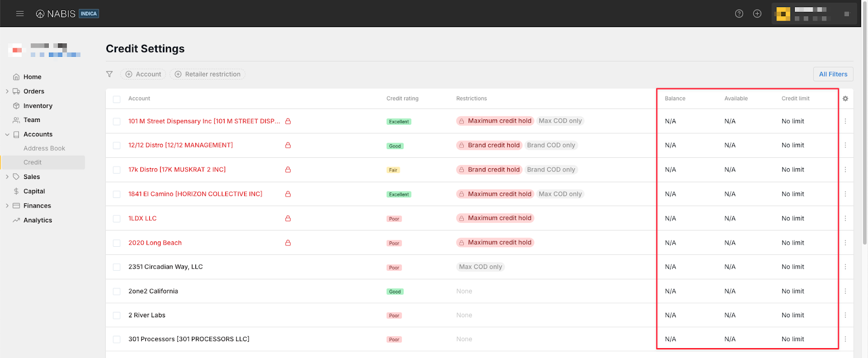Open table column settings gear
This screenshot has height=358, width=868.
click(x=845, y=99)
